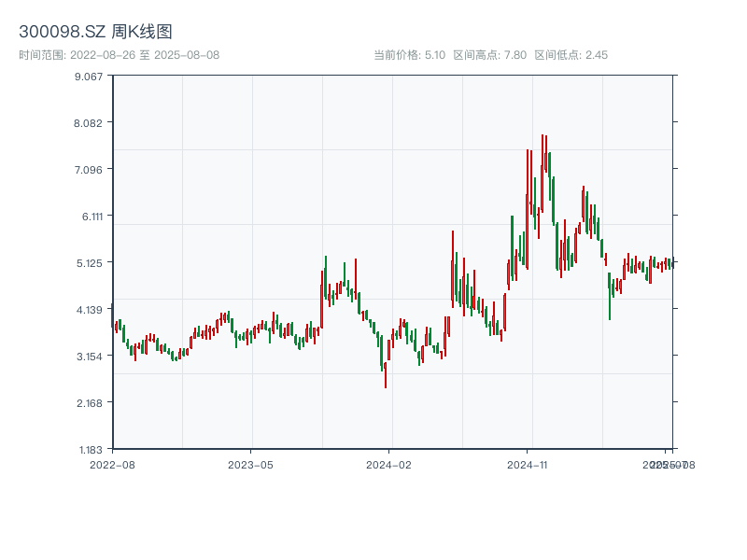Click the lowest candlestick near 2024-02
The height and width of the screenshot is (560, 747).
coord(385,373)
